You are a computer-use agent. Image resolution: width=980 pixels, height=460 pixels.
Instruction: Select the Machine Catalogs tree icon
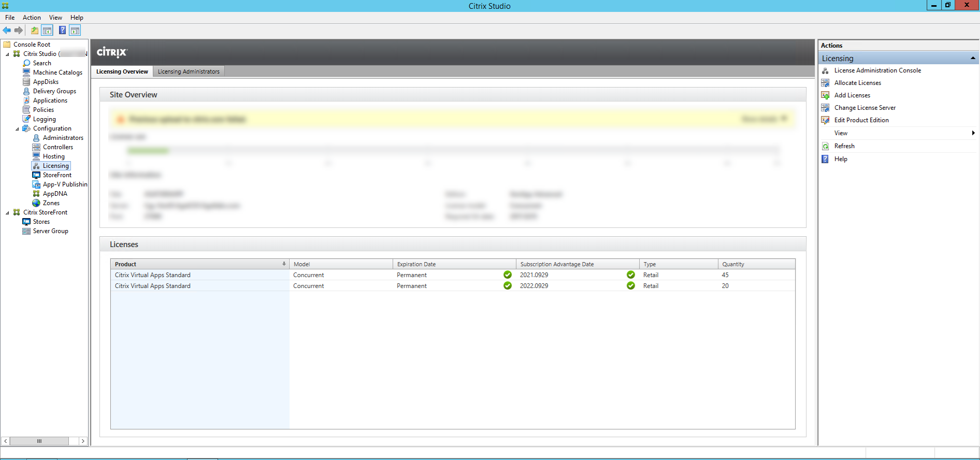[x=27, y=73]
